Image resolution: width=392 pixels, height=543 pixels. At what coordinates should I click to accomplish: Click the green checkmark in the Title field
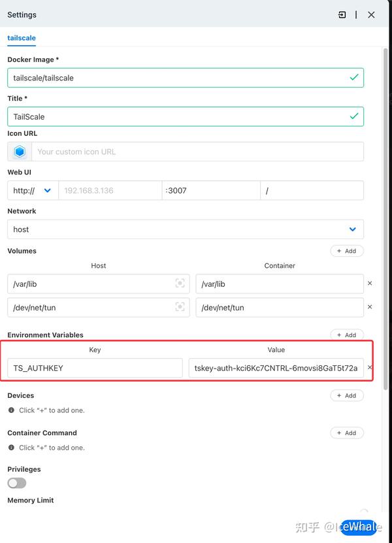pos(354,116)
